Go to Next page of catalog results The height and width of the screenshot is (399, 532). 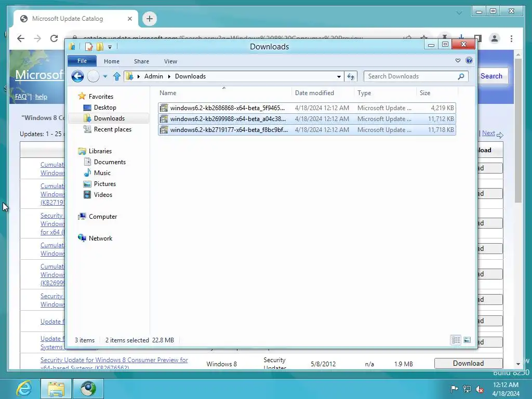point(488,133)
